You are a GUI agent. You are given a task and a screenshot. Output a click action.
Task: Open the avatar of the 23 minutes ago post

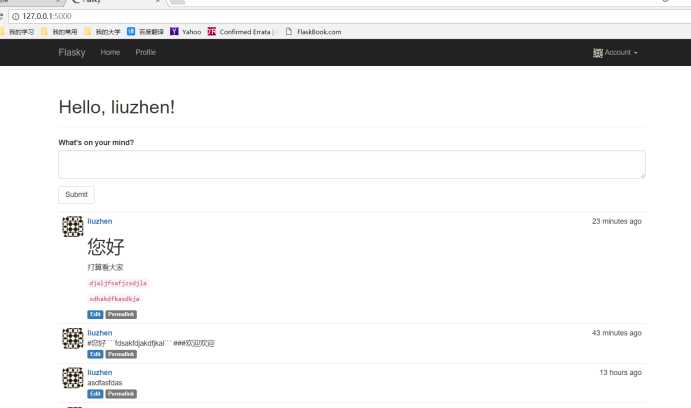[x=73, y=226]
